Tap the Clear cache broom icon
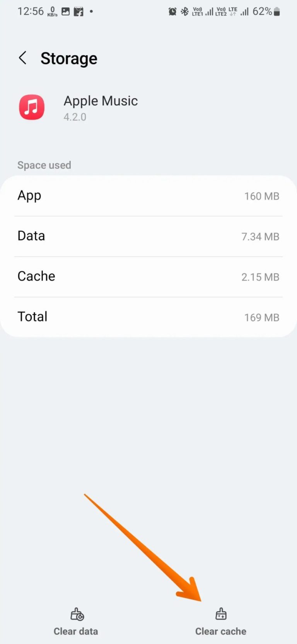Image resolution: width=297 pixels, height=644 pixels. (221, 614)
